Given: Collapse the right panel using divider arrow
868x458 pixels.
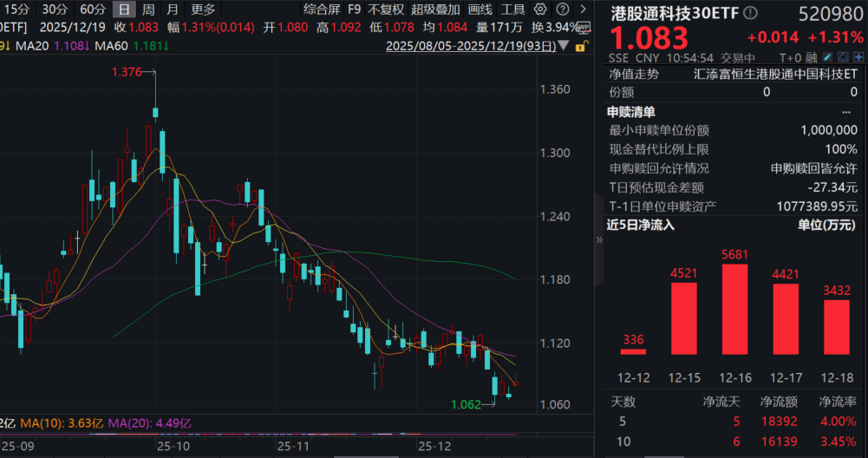Looking at the screenshot, I should [597, 239].
